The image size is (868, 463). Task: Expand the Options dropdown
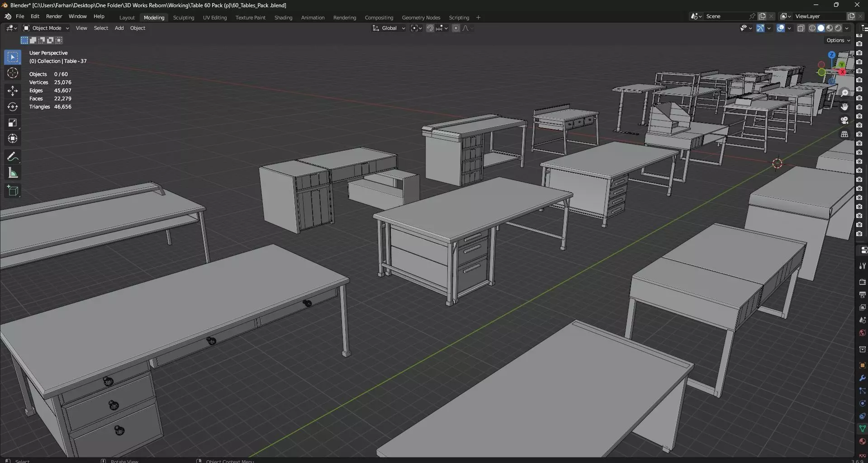[x=838, y=40]
